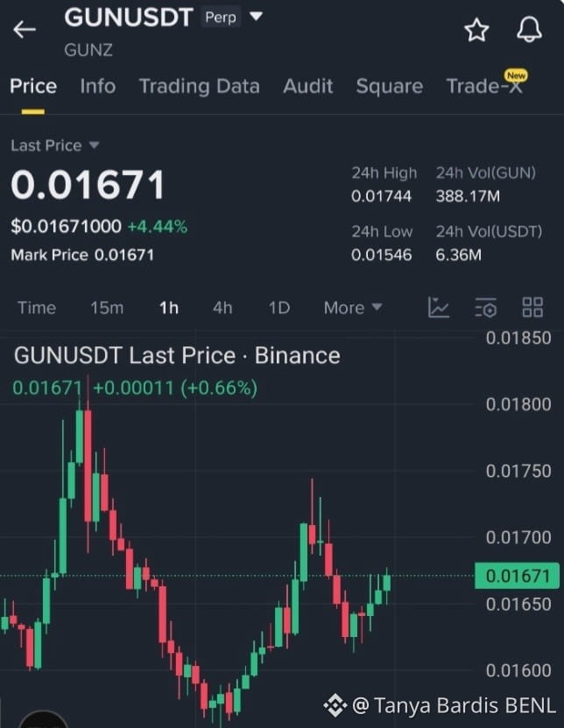Viewport: 564px width, 728px height.
Task: Select the 4h chart interval
Action: pyautogui.click(x=222, y=308)
